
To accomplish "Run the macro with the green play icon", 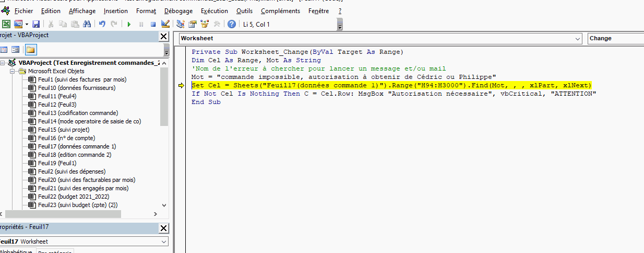I will pyautogui.click(x=129, y=24).
